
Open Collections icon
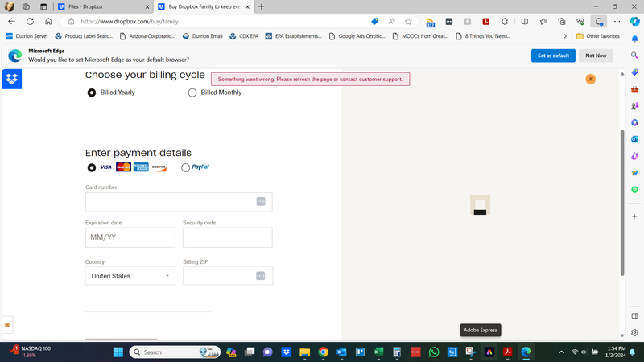click(x=561, y=22)
